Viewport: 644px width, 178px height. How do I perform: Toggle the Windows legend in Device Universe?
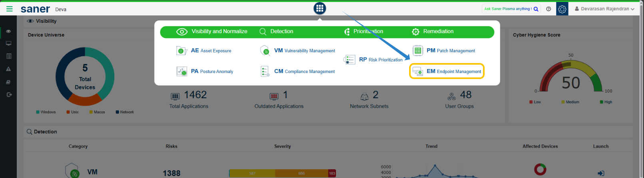coord(46,112)
